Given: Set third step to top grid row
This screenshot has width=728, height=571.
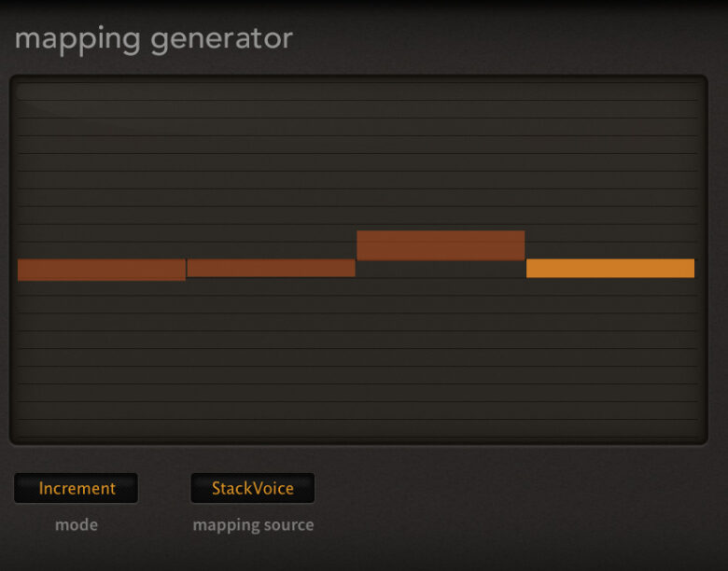Looking at the screenshot, I should click(441, 91).
